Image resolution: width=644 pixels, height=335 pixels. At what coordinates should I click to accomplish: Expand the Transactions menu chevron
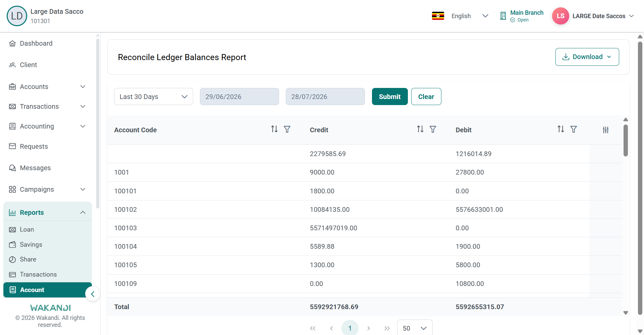coord(83,106)
